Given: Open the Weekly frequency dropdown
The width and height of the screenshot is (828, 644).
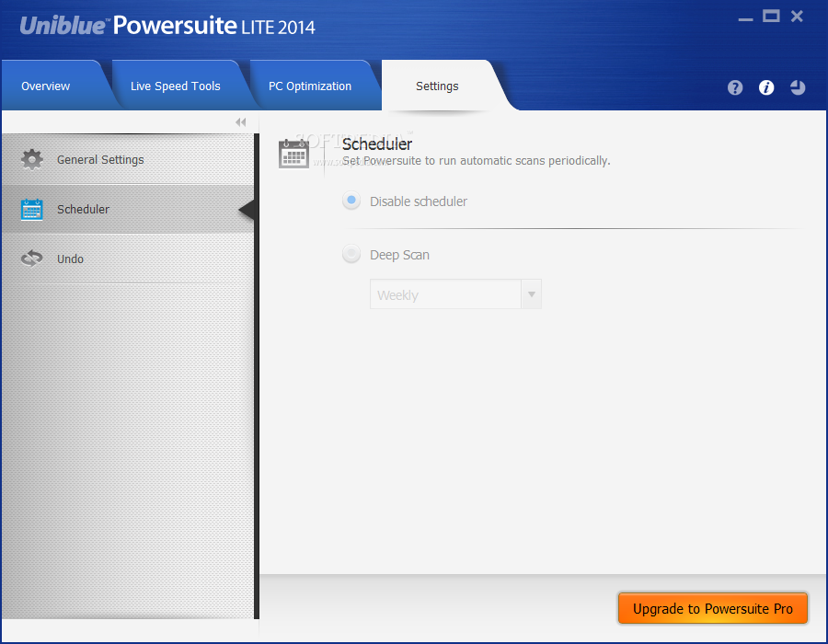Looking at the screenshot, I should [x=455, y=294].
